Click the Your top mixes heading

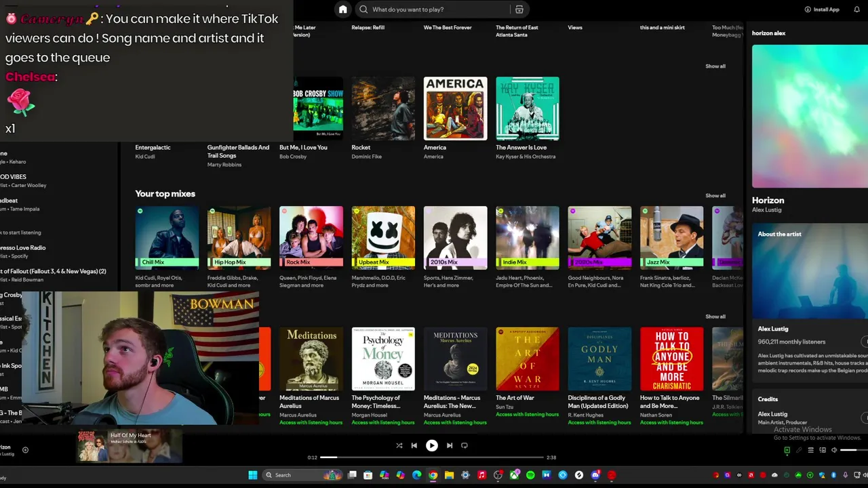pyautogui.click(x=165, y=194)
